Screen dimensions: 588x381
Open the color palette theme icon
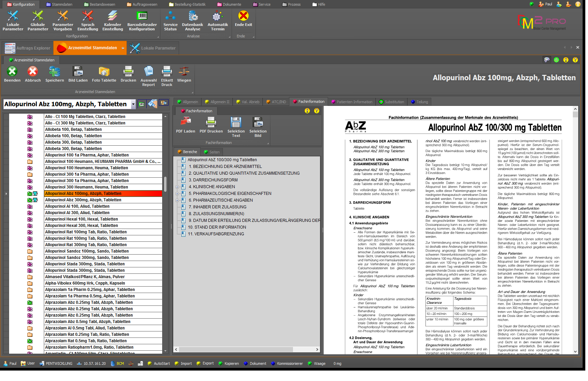(547, 60)
